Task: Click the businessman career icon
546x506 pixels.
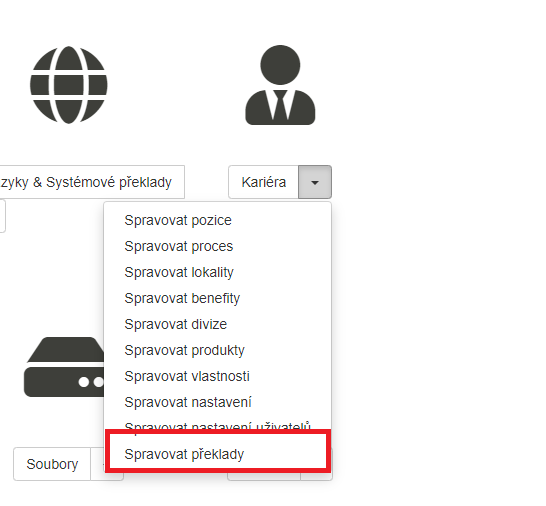Action: coord(280,85)
